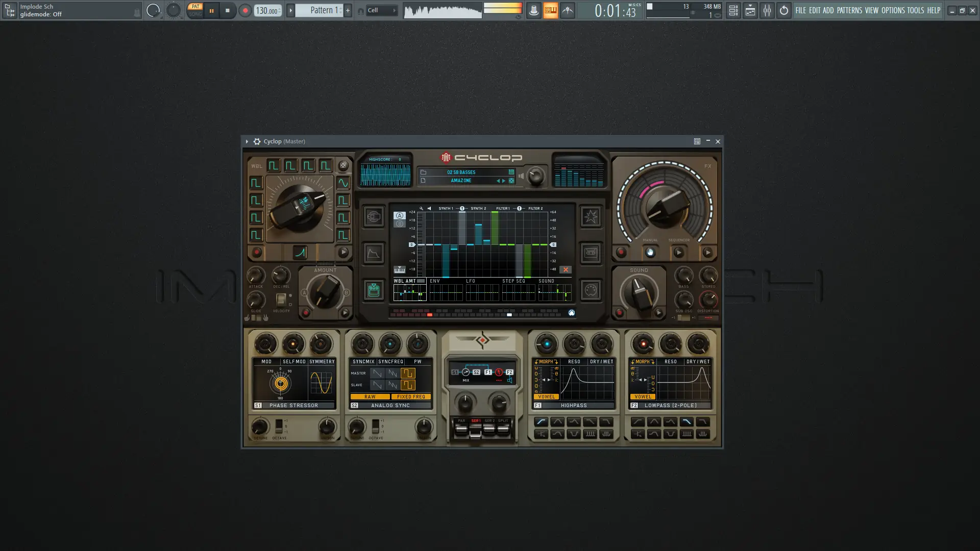Open the cassette recorder page button

[591, 253]
